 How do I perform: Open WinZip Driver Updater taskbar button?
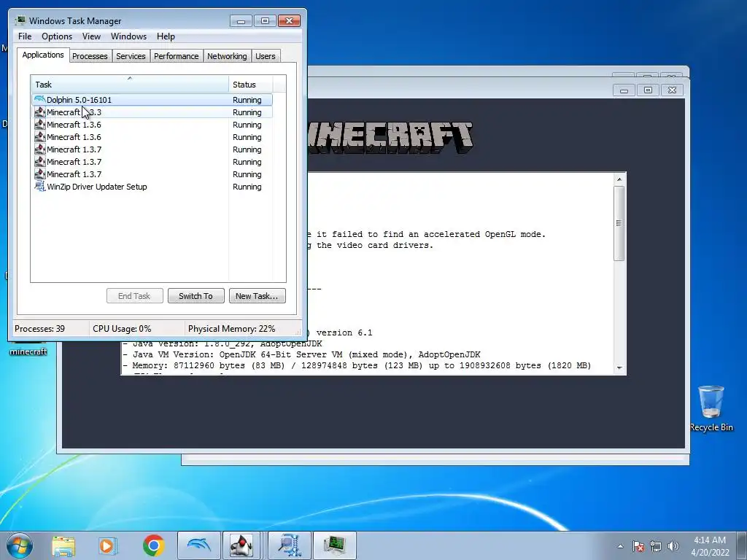click(x=290, y=545)
